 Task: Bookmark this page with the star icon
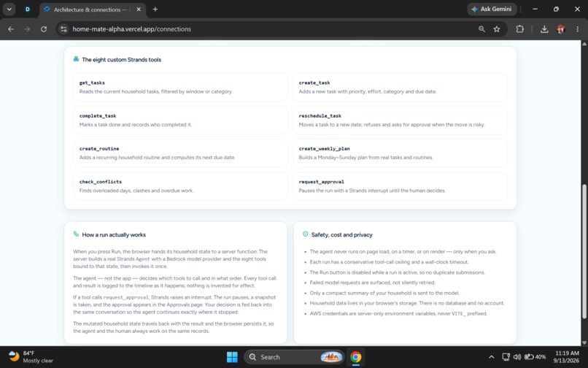pyautogui.click(x=497, y=29)
